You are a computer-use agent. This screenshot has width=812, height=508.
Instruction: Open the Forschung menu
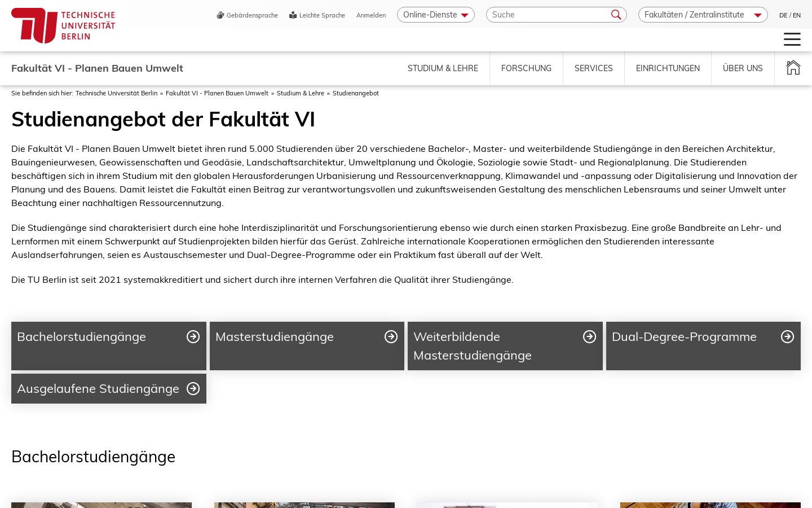click(526, 68)
